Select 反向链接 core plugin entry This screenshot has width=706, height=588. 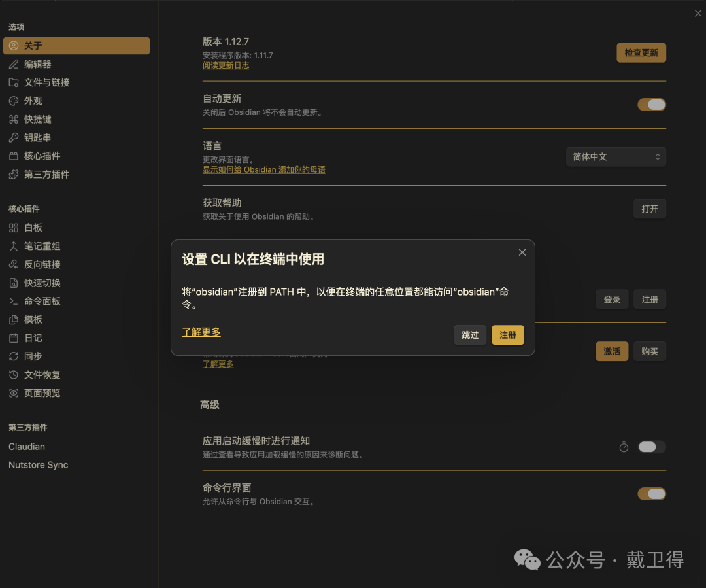pos(76,264)
